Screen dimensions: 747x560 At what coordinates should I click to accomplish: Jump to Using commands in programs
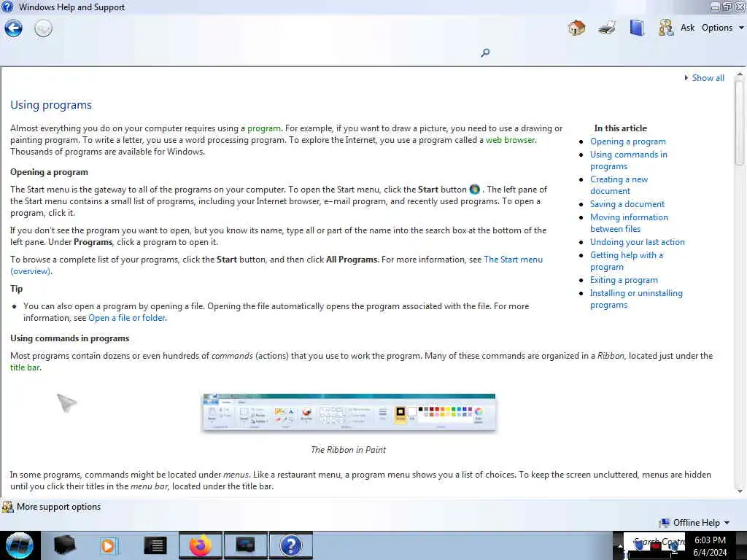point(628,160)
